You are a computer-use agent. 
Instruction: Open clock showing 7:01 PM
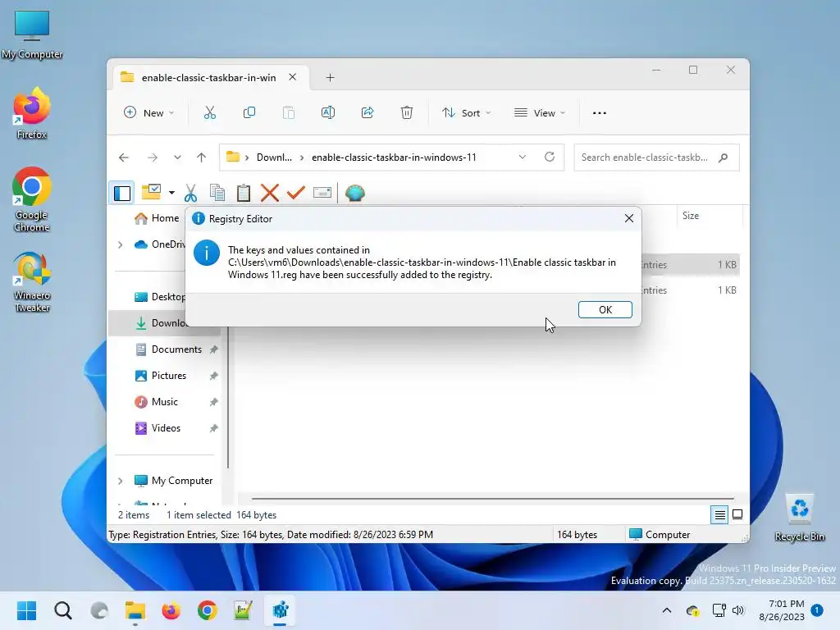(x=782, y=610)
